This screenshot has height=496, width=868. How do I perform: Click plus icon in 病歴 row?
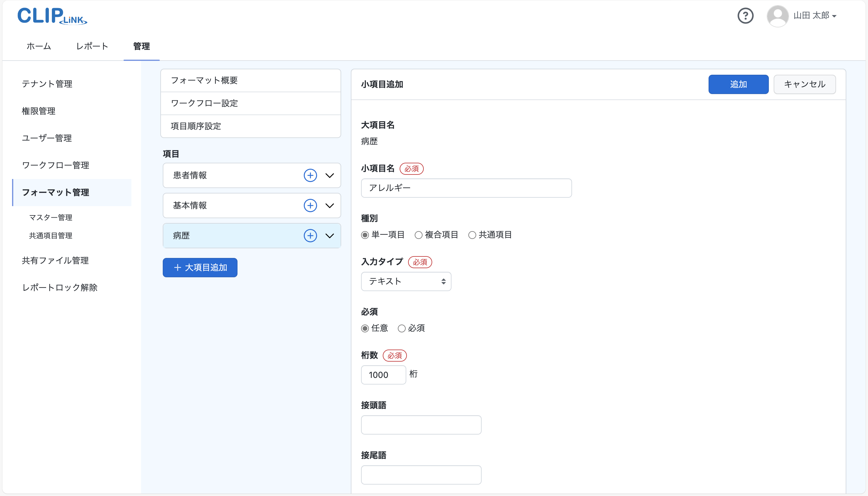point(310,236)
